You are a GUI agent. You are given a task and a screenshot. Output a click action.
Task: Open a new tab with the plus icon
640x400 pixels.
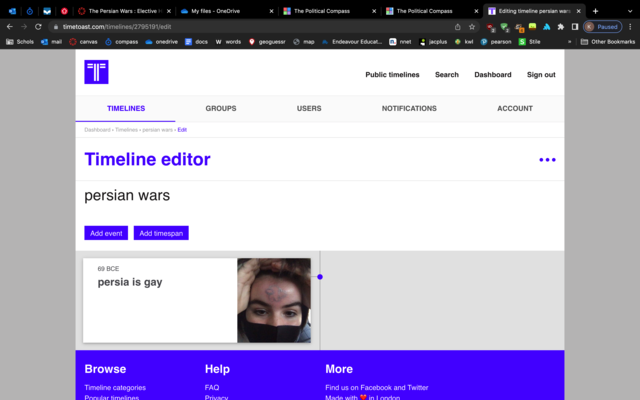(x=595, y=11)
